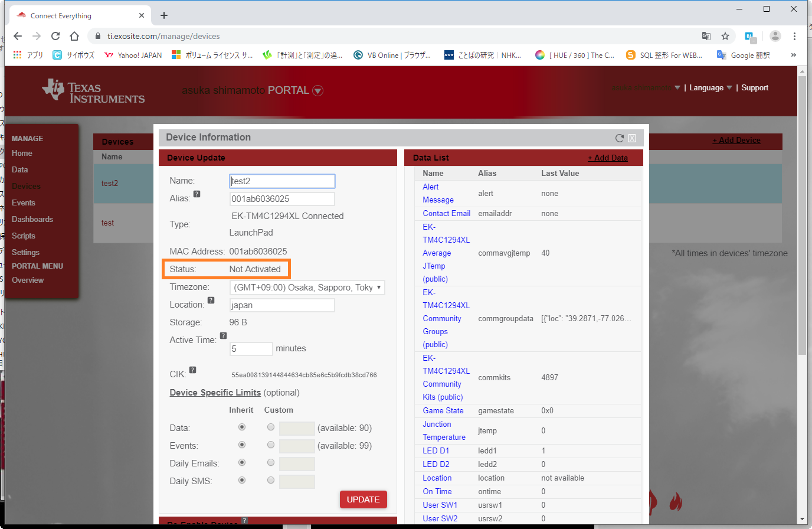The image size is (812, 529).
Task: Open Scripts in the sidebar
Action: [24, 236]
